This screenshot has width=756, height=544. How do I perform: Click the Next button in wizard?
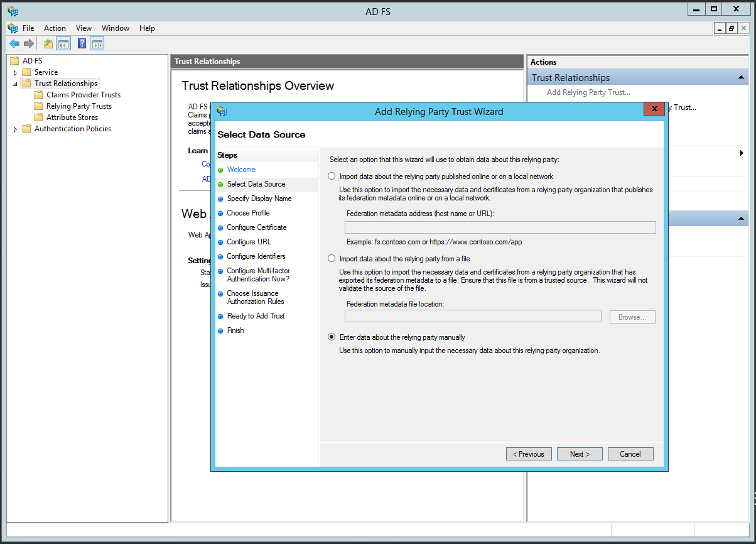580,454
